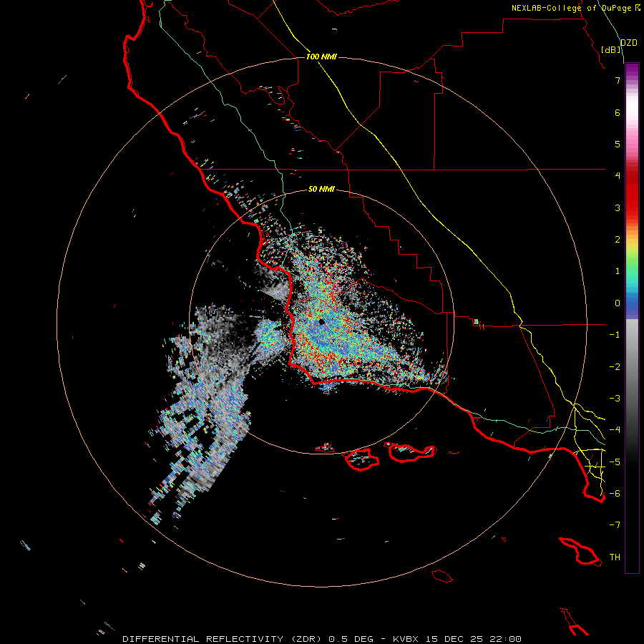Click the Differential Reflectivity footer caption
Screen dimensions: 644x644
322,639
